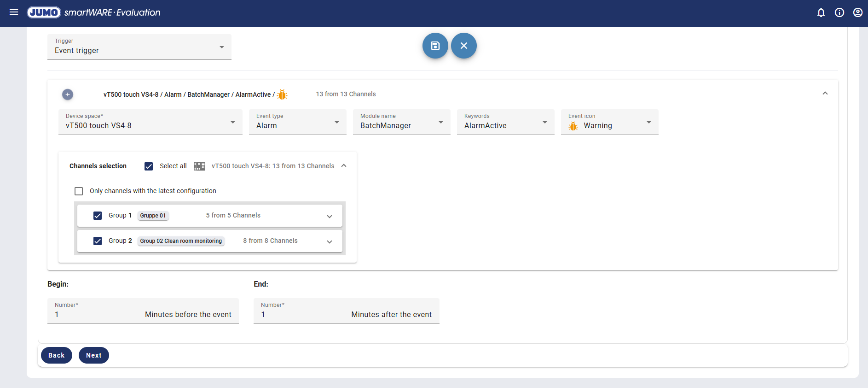Viewport: 868px width, 388px height.
Task: Open the hamburger navigation menu
Action: [14, 12]
